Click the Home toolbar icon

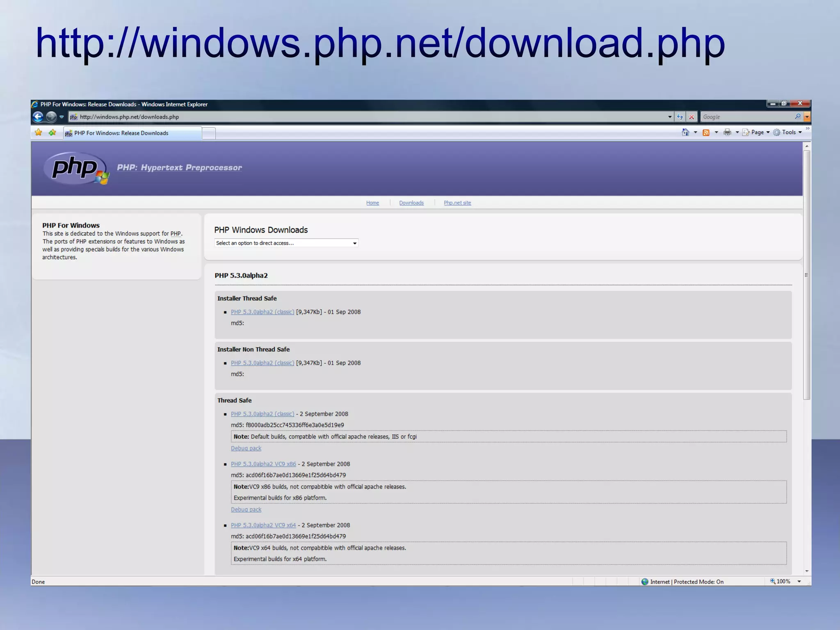[685, 132]
